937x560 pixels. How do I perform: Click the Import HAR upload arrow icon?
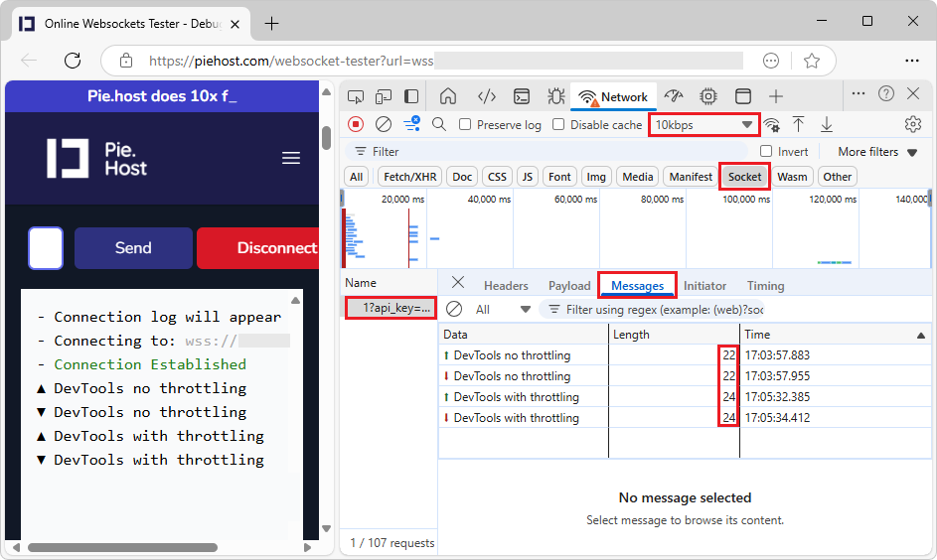coord(798,124)
